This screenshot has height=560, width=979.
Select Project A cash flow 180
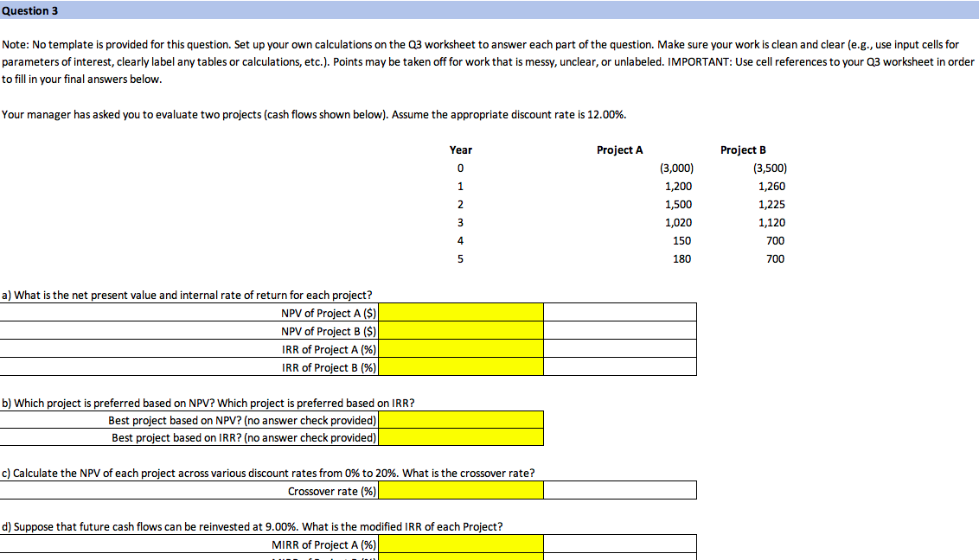pyautogui.click(x=681, y=258)
